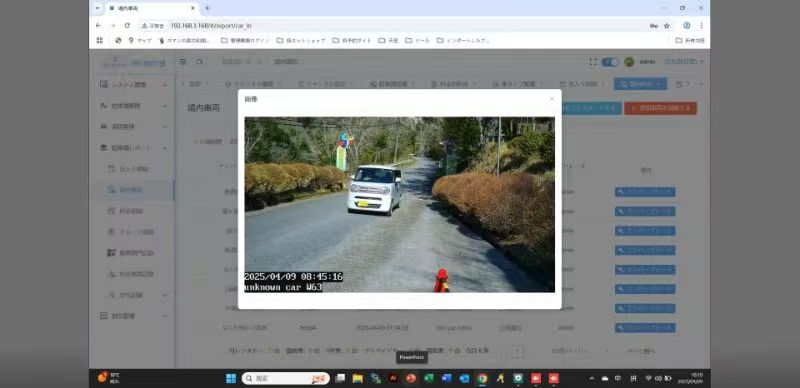Open the weather widget on the taskbar
This screenshot has width=800, height=388.
coord(109,378)
